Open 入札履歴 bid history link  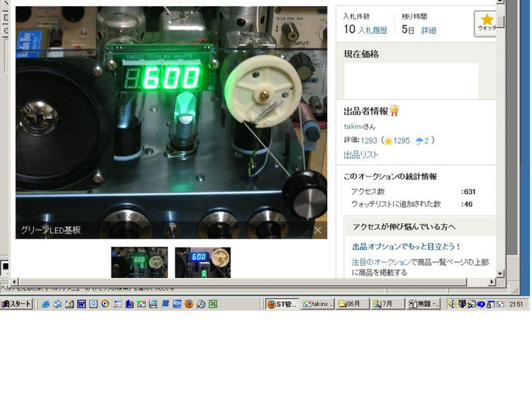pos(372,31)
